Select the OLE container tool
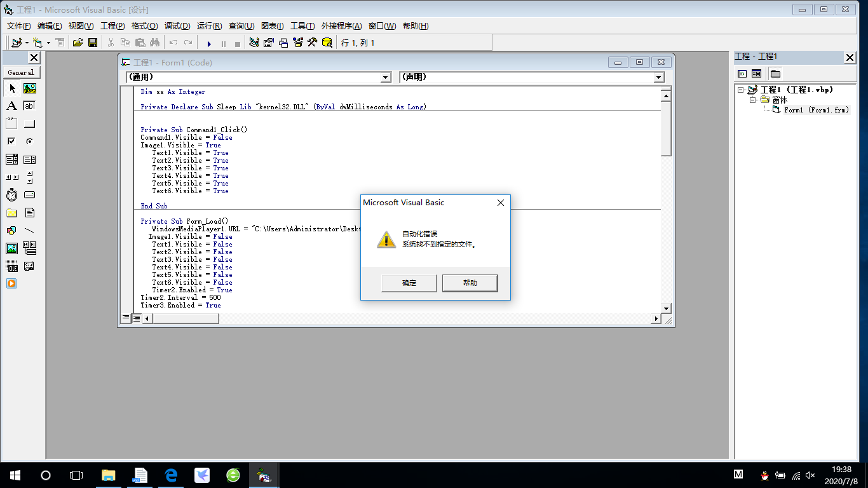Image resolution: width=868 pixels, height=488 pixels. [x=12, y=266]
